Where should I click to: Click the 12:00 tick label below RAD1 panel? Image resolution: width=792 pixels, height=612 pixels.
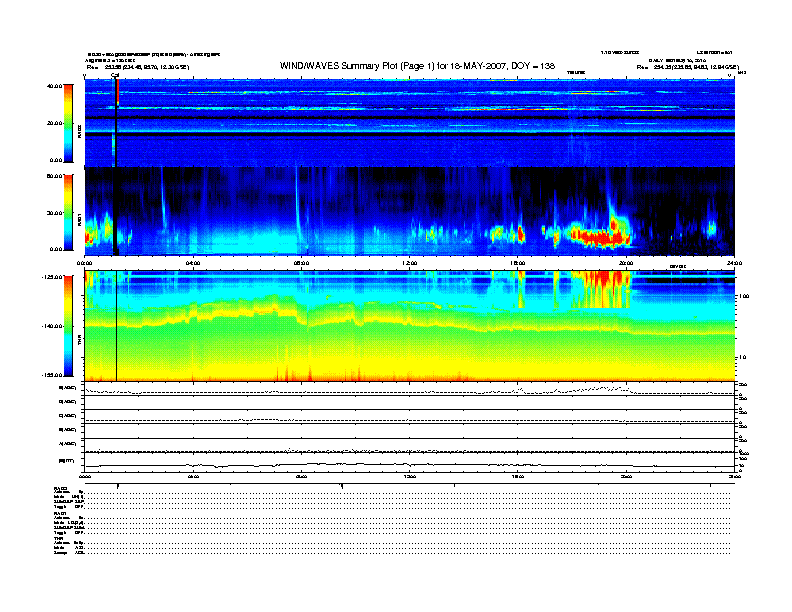[x=410, y=263]
